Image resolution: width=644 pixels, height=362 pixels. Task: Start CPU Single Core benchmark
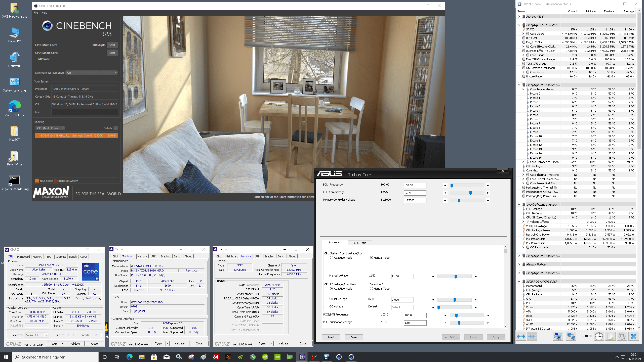click(x=112, y=53)
